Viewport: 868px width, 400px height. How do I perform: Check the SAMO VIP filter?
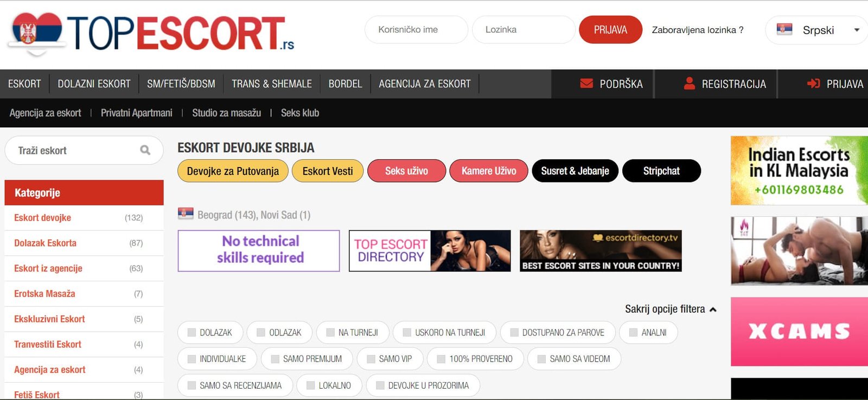click(371, 359)
